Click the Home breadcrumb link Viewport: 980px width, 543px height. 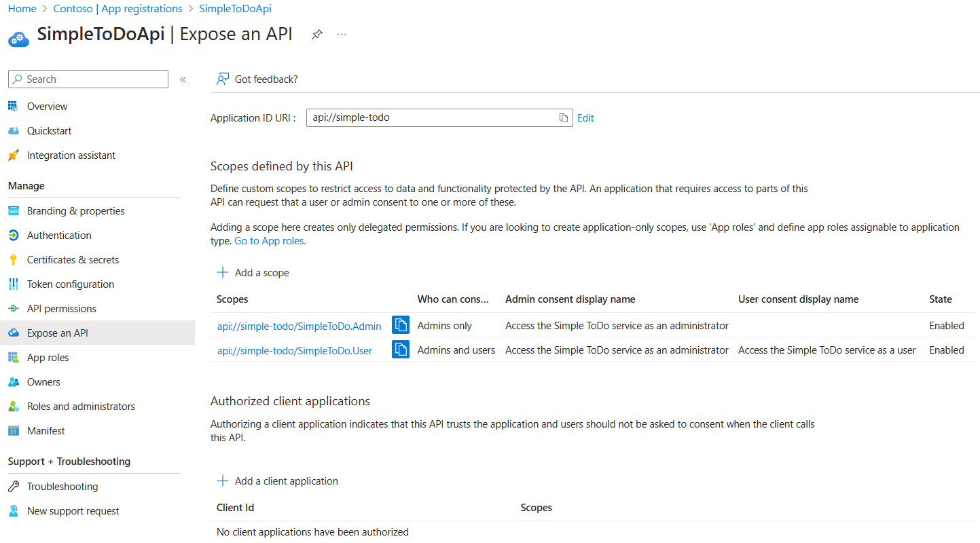(x=22, y=9)
